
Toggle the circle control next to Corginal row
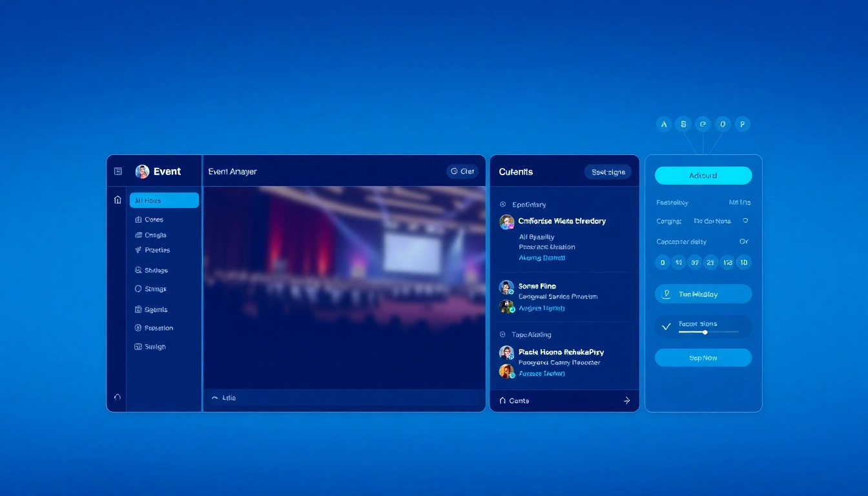pos(745,221)
